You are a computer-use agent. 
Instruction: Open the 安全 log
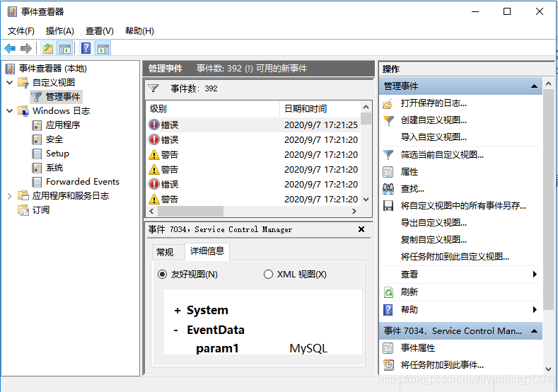tap(54, 139)
